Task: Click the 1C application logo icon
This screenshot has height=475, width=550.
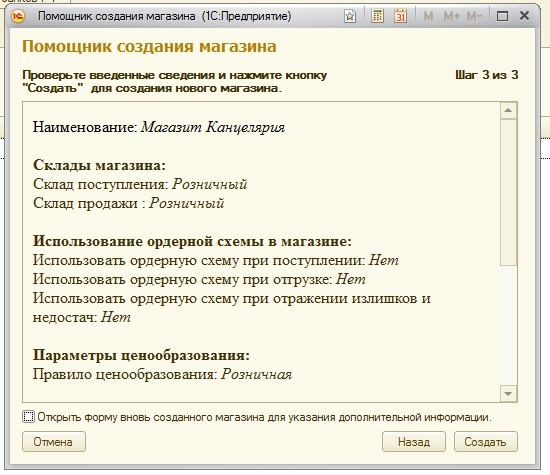Action: (18, 16)
